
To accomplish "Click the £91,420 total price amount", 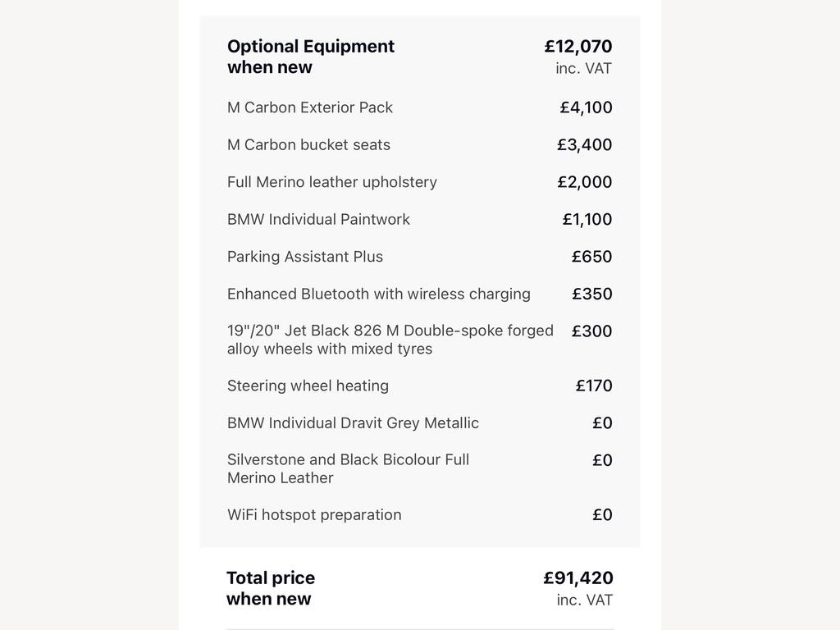I will click(578, 577).
